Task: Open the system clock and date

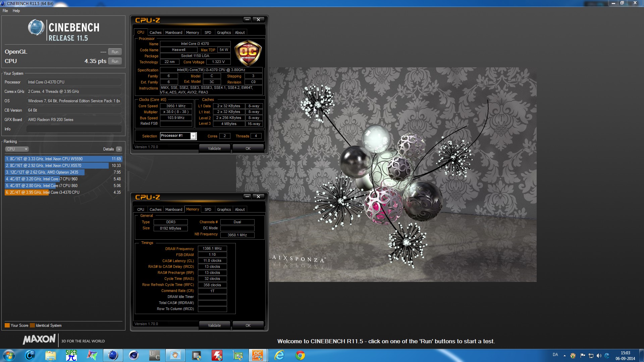Action: (x=625, y=356)
